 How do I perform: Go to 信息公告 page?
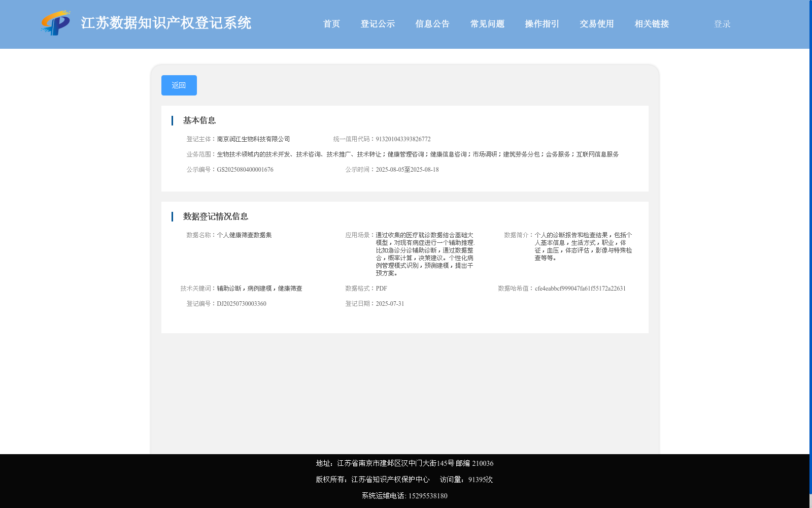tap(432, 24)
